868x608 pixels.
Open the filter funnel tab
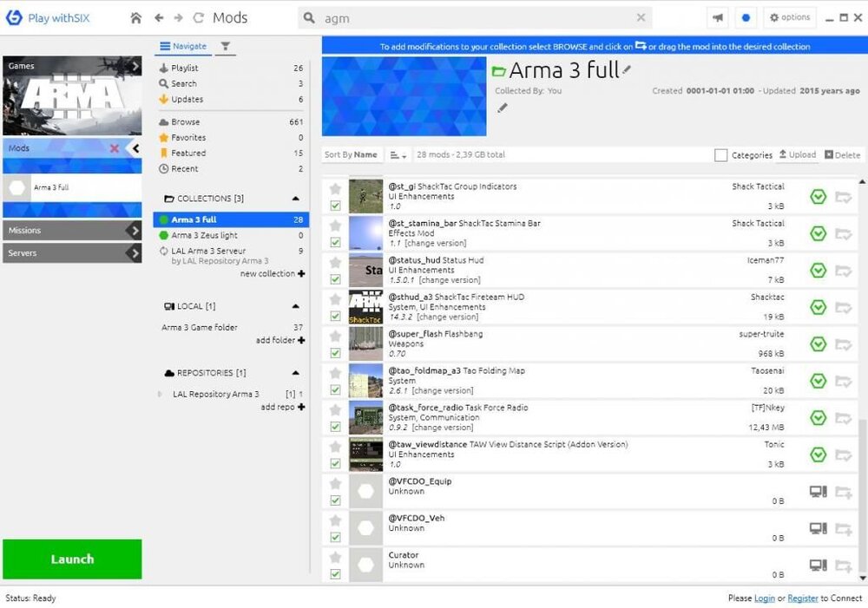pyautogui.click(x=226, y=47)
